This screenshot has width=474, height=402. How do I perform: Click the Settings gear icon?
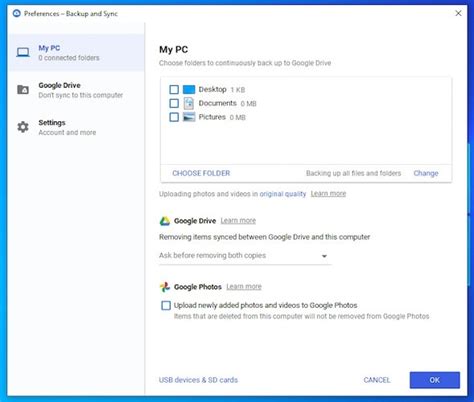(x=23, y=127)
